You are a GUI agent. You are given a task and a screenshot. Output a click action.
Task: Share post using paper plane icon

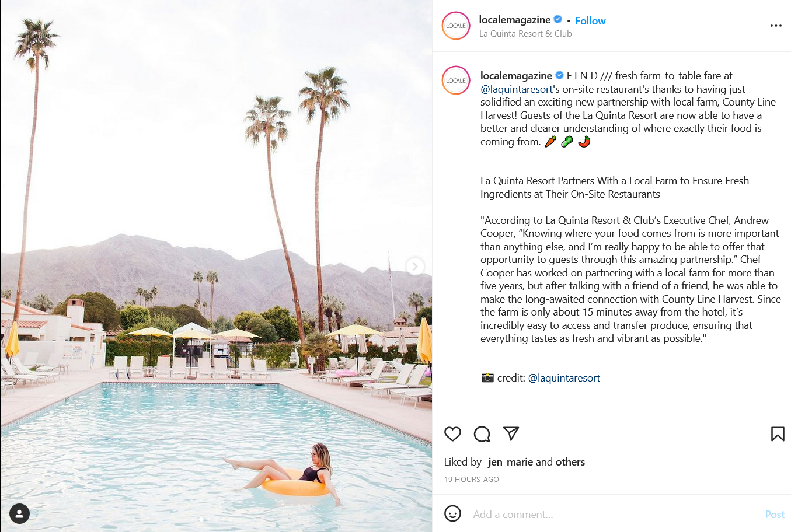(511, 433)
